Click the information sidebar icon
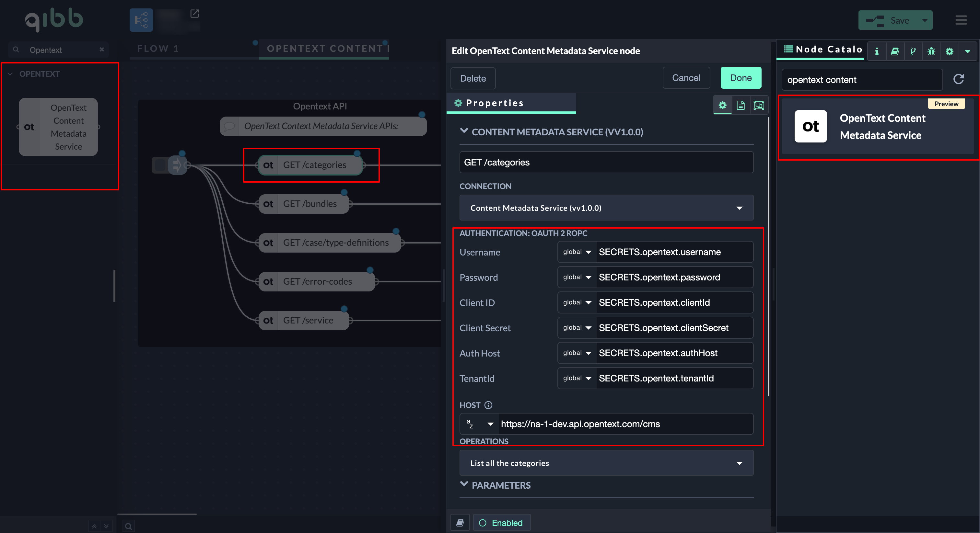The image size is (980, 533). pyautogui.click(x=877, y=51)
